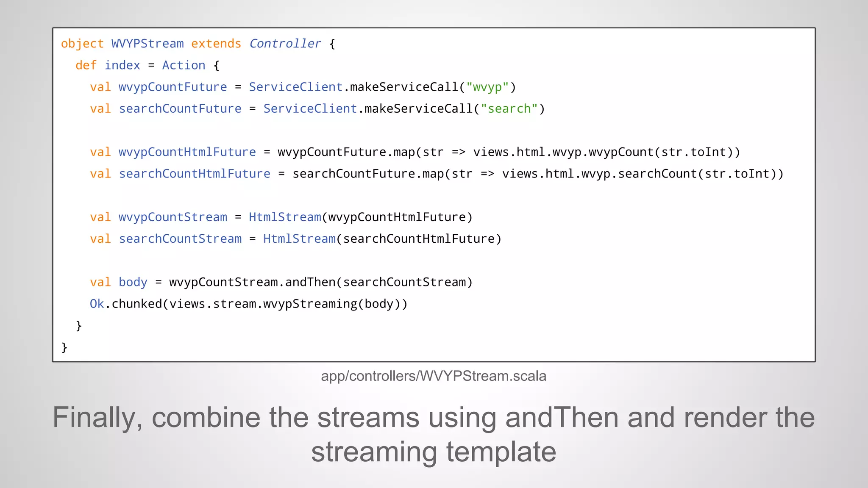This screenshot has width=868, height=488.
Task: Click the 'def index = Action {' line
Action: click(147, 65)
